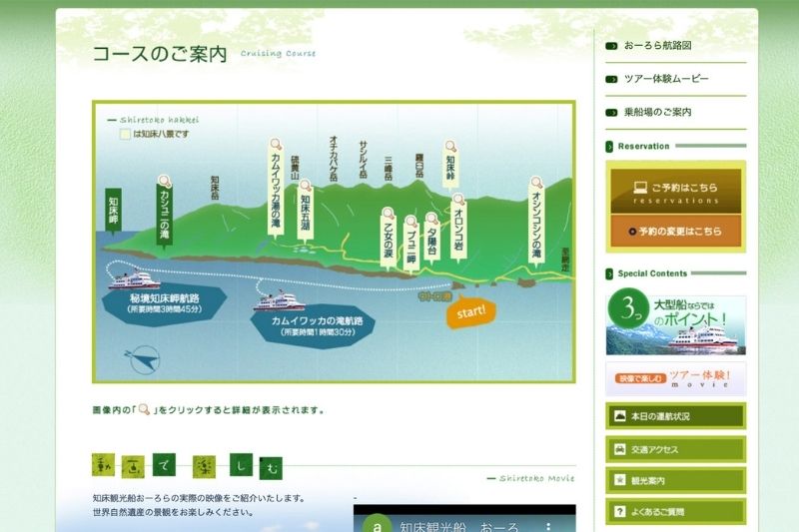Click the arrow icon beside Reservation heading

click(609, 147)
